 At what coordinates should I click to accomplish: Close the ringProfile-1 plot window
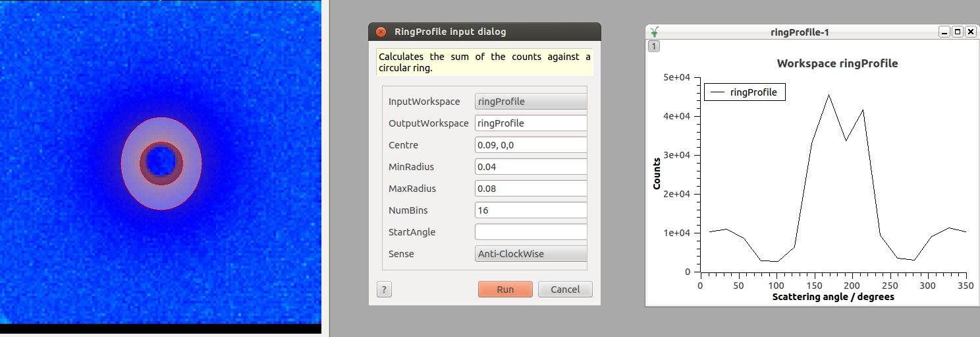click(970, 32)
